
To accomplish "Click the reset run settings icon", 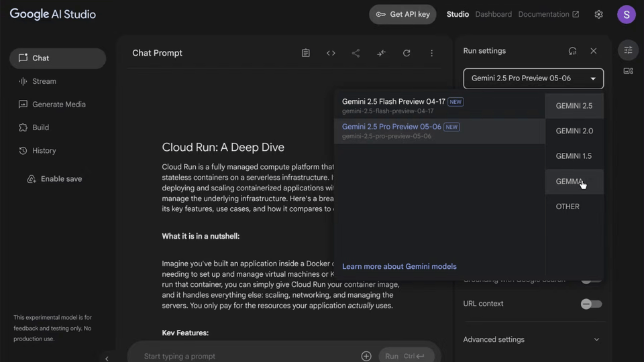I will click(x=572, y=51).
